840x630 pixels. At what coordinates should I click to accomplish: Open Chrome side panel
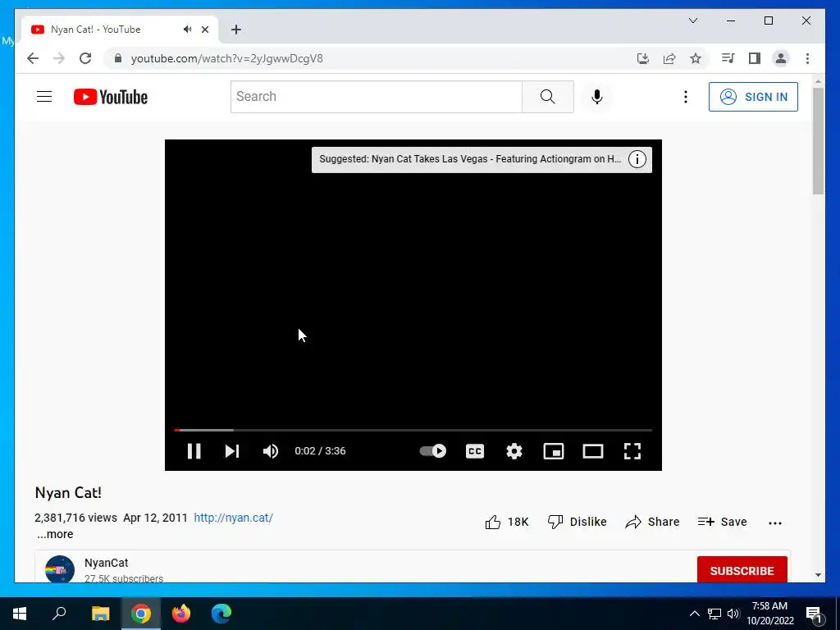(x=755, y=58)
